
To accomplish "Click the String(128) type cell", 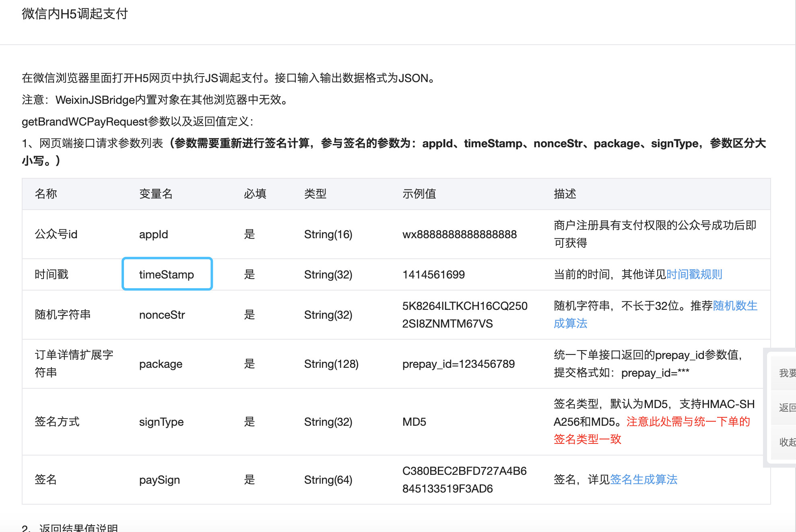I will coord(331,364).
